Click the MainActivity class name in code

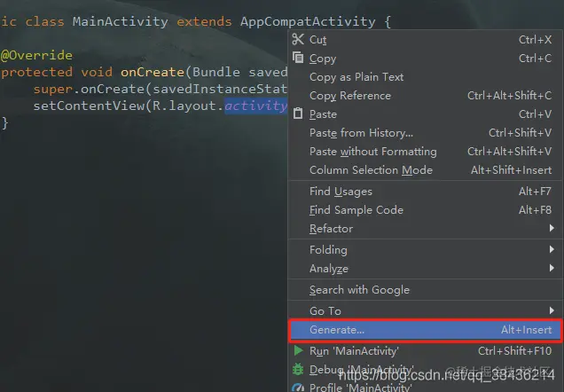pos(120,21)
